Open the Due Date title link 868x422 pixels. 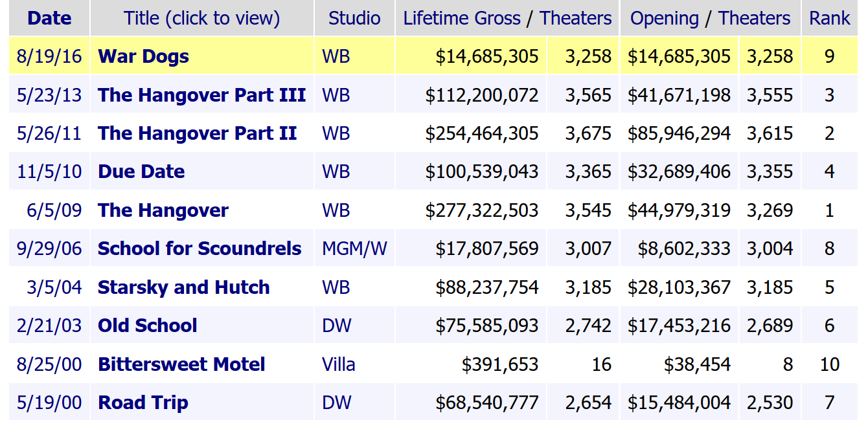[141, 172]
